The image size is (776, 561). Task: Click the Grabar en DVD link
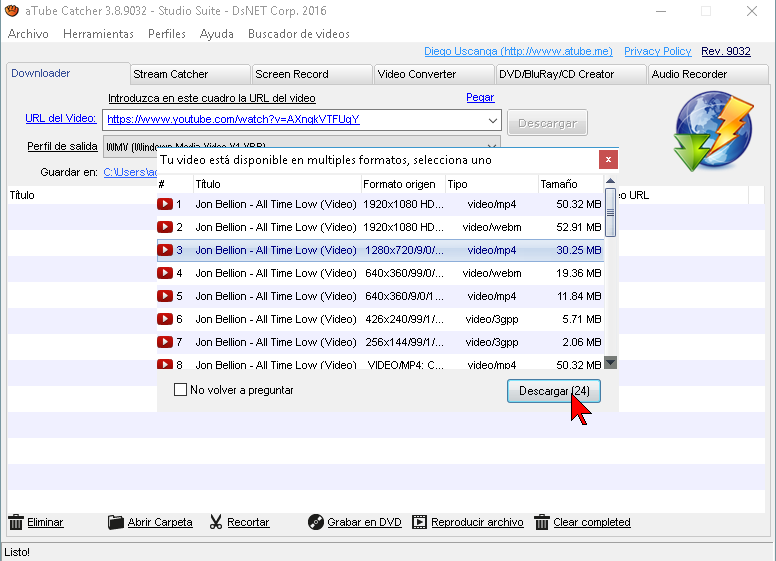[364, 522]
